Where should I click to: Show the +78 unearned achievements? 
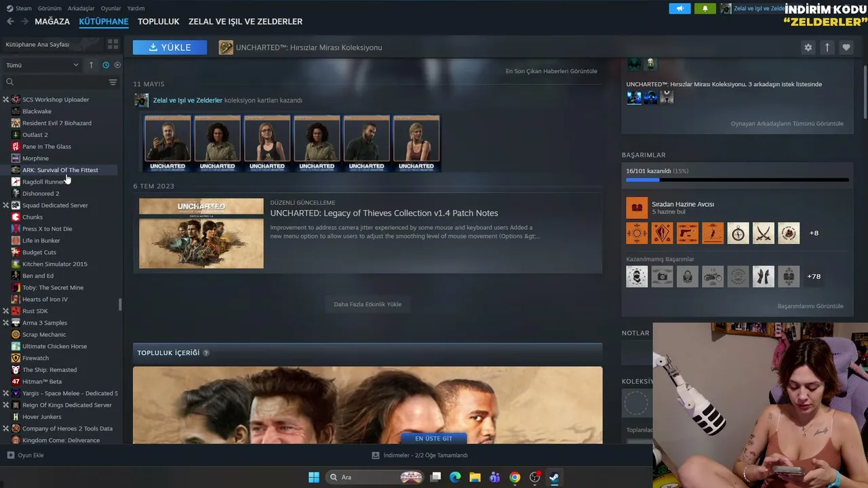(814, 277)
